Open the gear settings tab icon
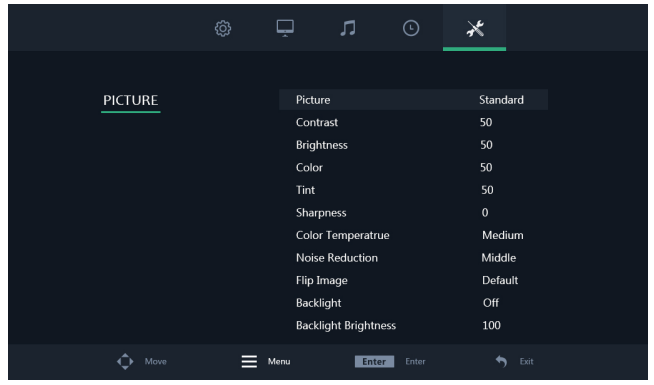The height and width of the screenshot is (385, 654). (x=223, y=28)
